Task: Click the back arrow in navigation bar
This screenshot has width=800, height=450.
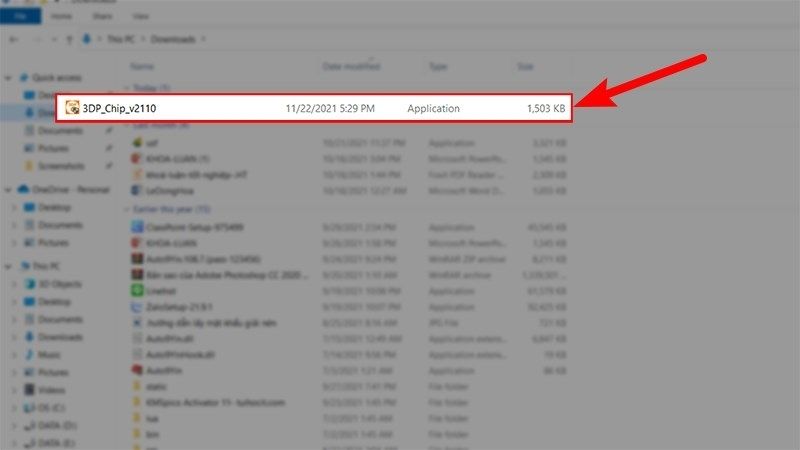Action: click(x=12, y=39)
